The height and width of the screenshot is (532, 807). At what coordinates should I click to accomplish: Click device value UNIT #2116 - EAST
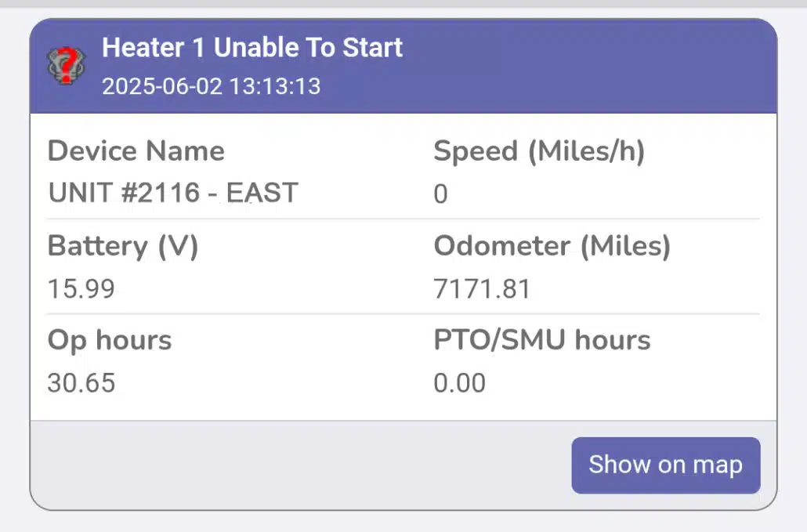coord(173,193)
